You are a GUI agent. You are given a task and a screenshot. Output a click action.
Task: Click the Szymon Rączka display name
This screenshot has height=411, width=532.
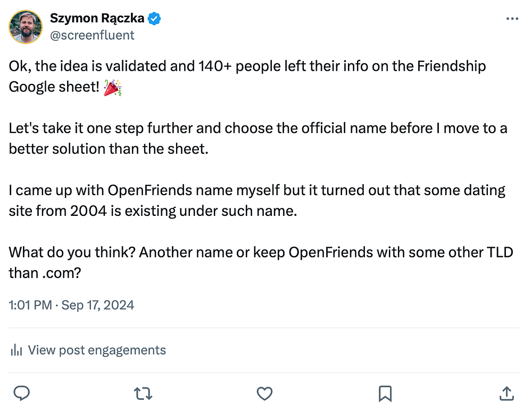97,19
